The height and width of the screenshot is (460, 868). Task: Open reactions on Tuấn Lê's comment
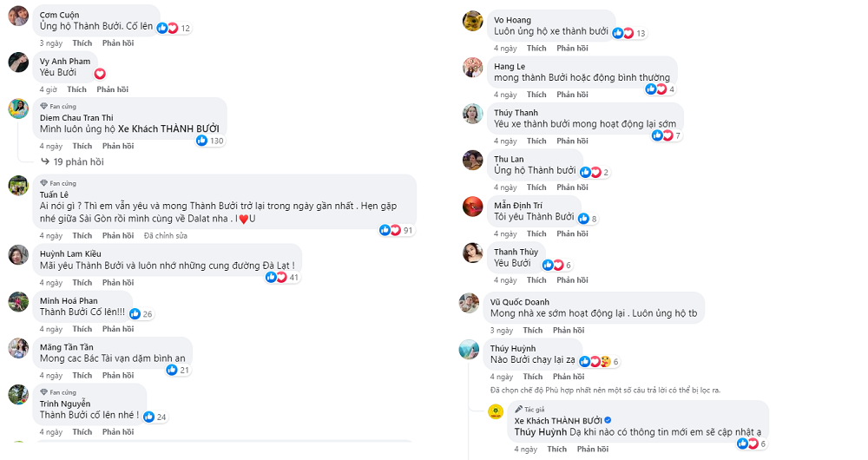tap(390, 230)
